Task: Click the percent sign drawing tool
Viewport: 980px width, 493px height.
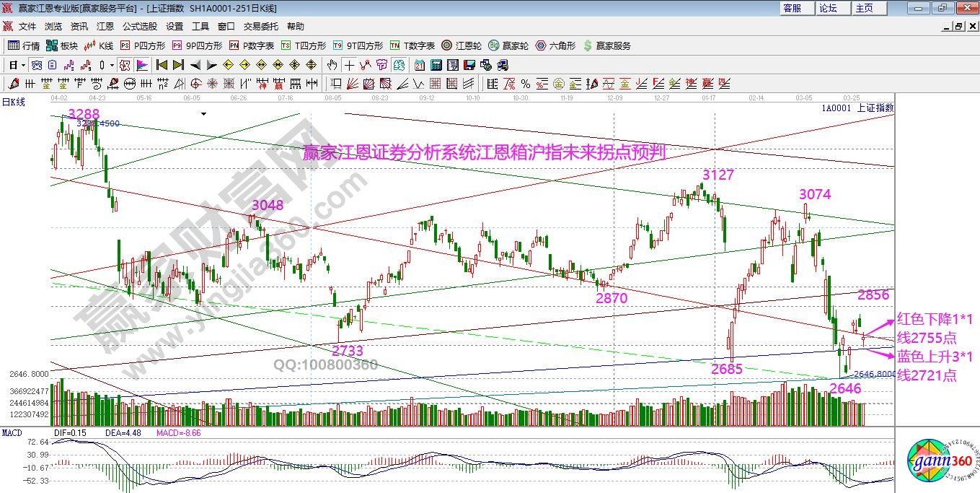Action: 526,84
